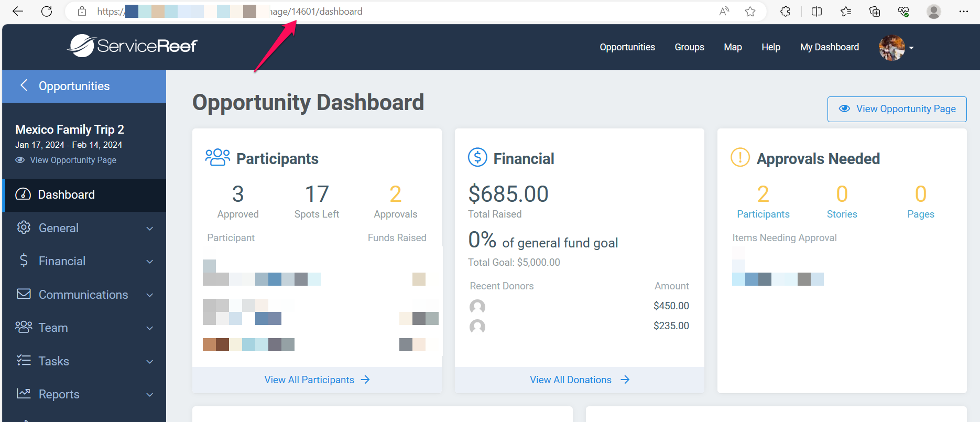Activate Read Aloud icon in address bar
Viewport: 980px width, 422px height.
click(x=724, y=11)
